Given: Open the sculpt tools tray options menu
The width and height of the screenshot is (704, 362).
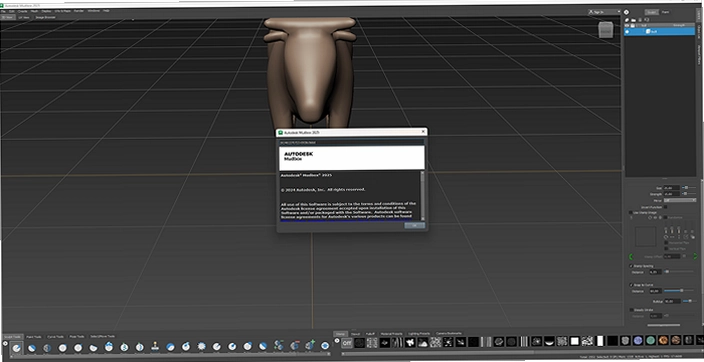Looking at the screenshot, I should [x=5, y=344].
